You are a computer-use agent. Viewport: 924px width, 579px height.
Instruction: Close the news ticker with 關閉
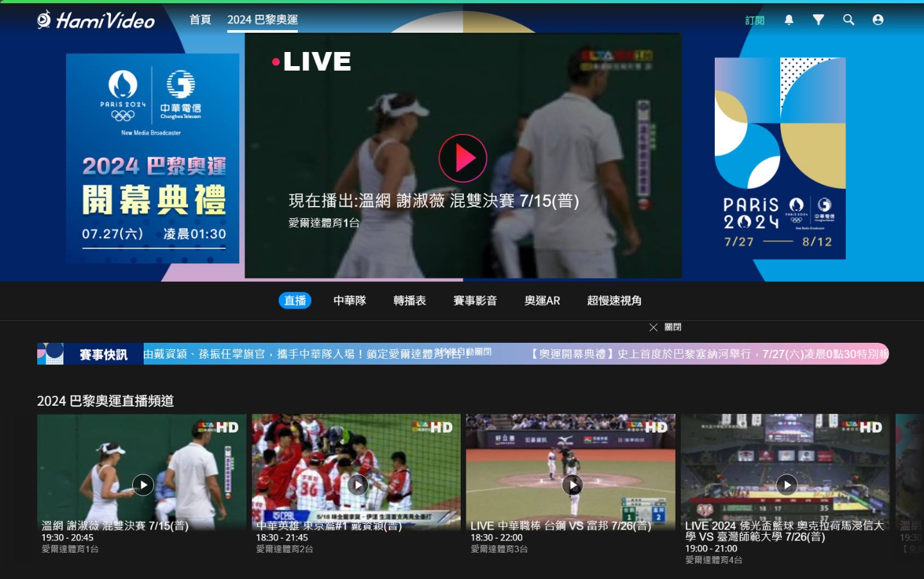click(x=665, y=327)
